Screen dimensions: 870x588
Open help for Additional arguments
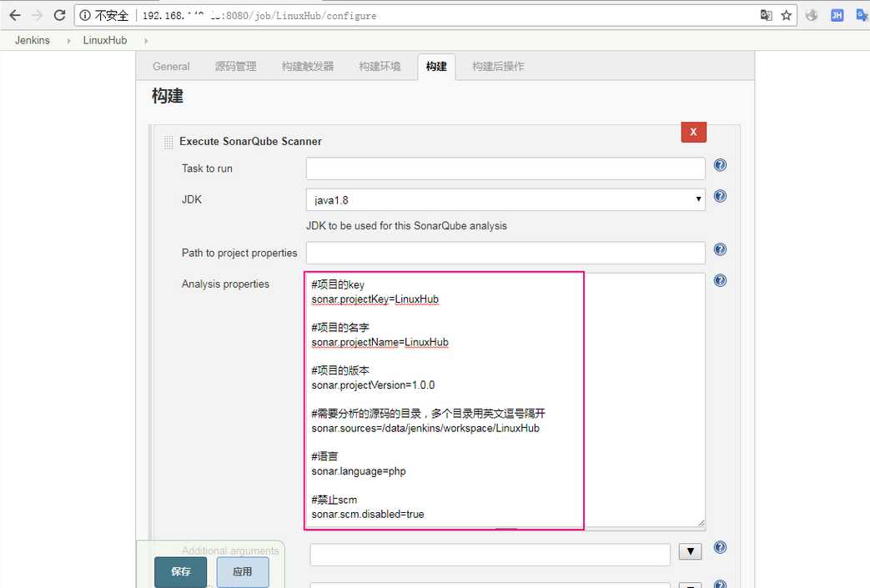[x=720, y=547]
